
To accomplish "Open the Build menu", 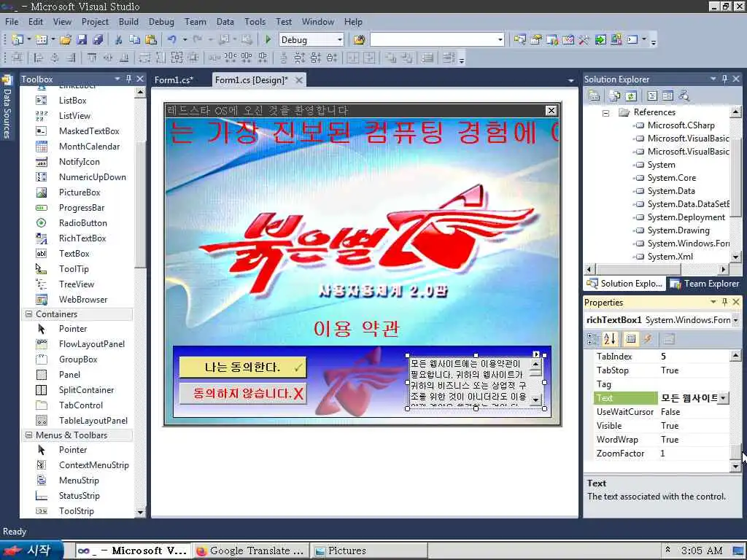I will tap(128, 21).
